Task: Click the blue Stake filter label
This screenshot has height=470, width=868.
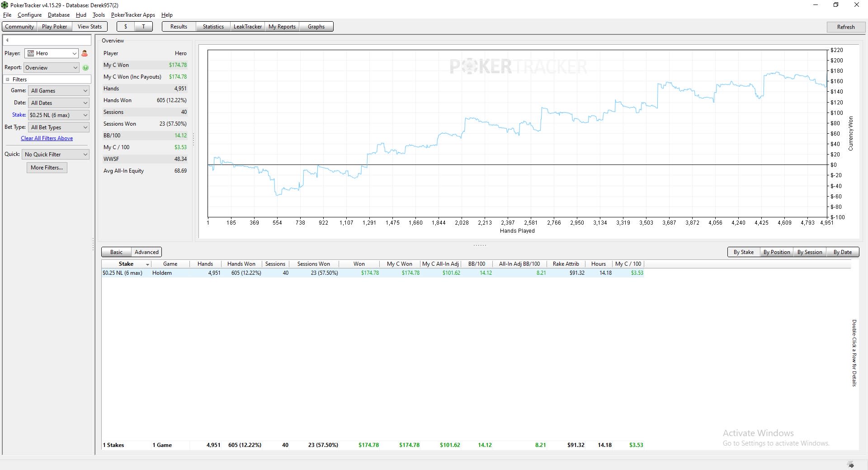Action: pyautogui.click(x=19, y=115)
